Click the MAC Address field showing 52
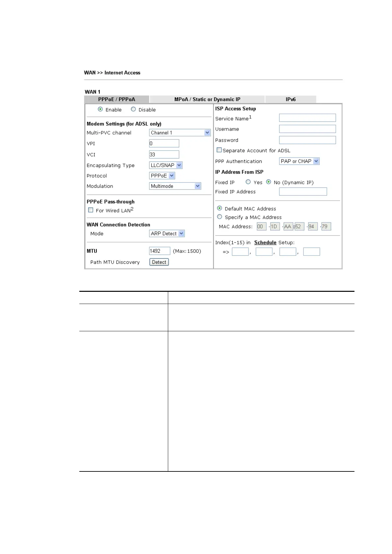This screenshot has height=554, width=392. (x=299, y=226)
